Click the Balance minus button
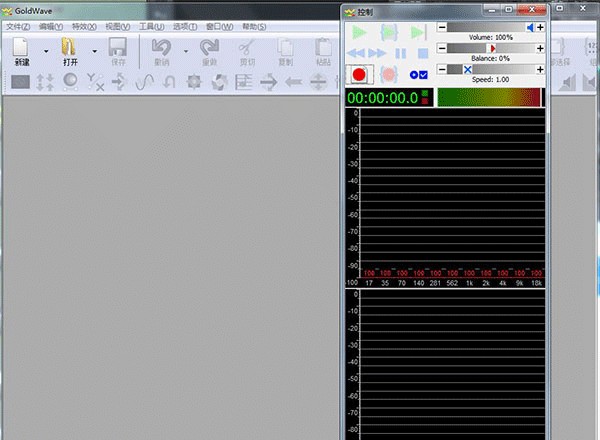The height and width of the screenshot is (440, 600). [x=442, y=48]
